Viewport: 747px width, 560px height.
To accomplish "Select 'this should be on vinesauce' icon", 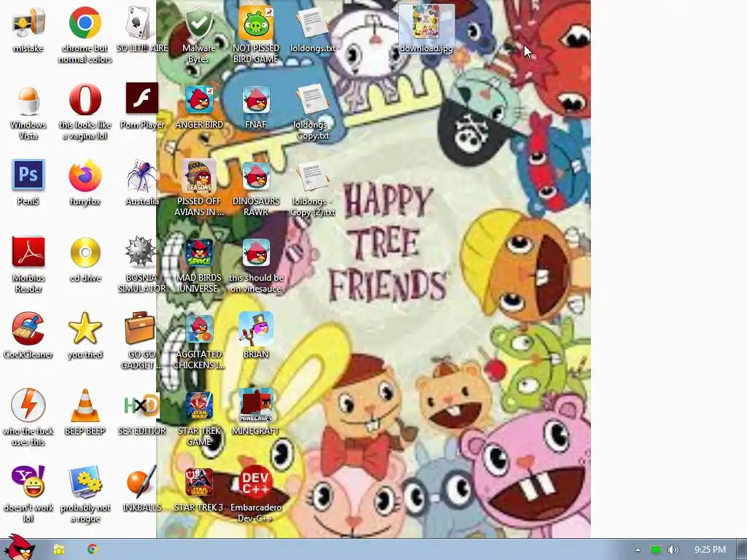I will coord(256,252).
